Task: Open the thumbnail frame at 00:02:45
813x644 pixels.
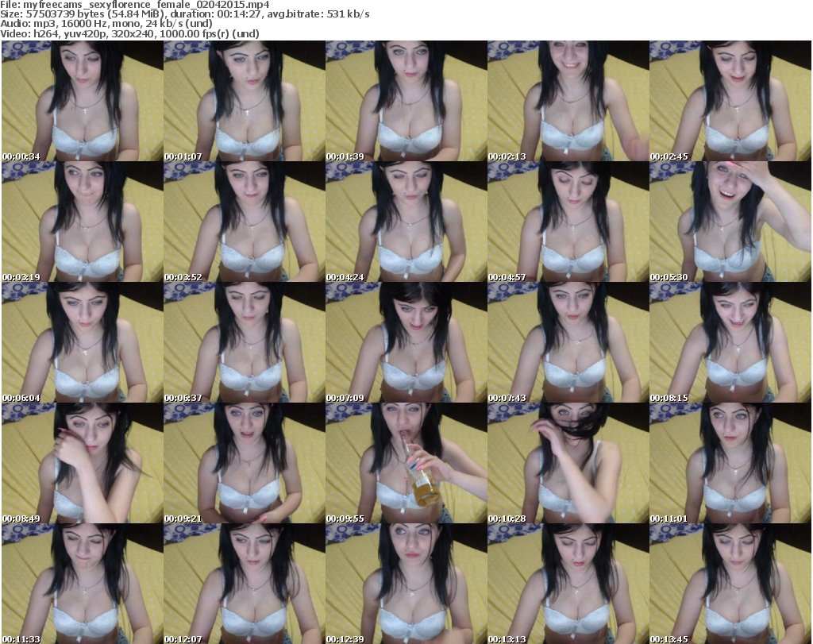Action: coord(730,101)
